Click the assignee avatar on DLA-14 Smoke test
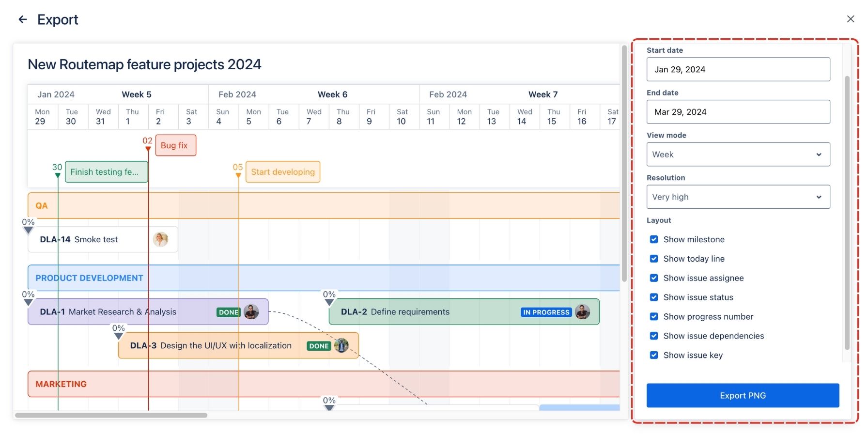 160,239
